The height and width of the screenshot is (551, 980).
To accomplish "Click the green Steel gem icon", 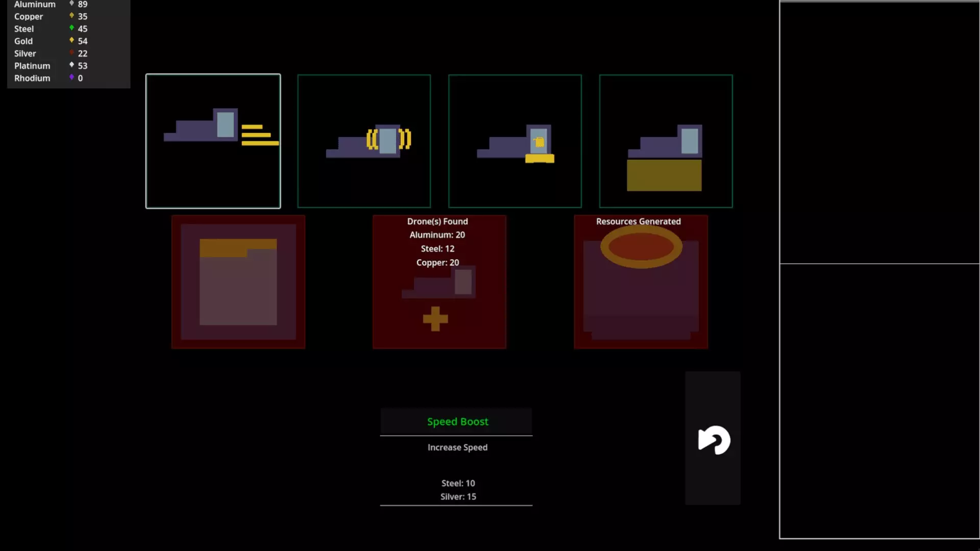I will (71, 28).
